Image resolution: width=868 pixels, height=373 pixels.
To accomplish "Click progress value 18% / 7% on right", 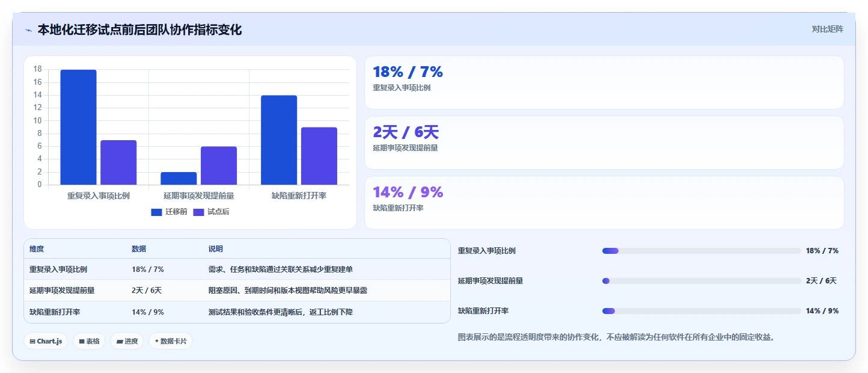I will click(822, 251).
